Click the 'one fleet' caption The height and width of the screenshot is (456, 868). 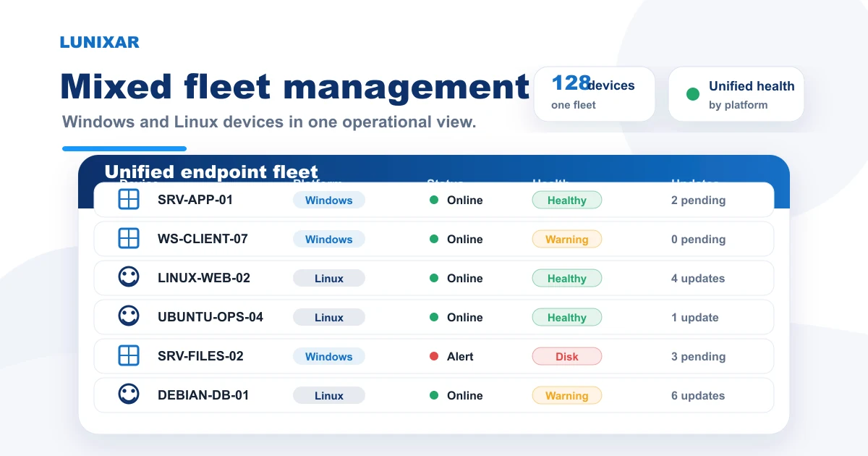[x=574, y=105]
